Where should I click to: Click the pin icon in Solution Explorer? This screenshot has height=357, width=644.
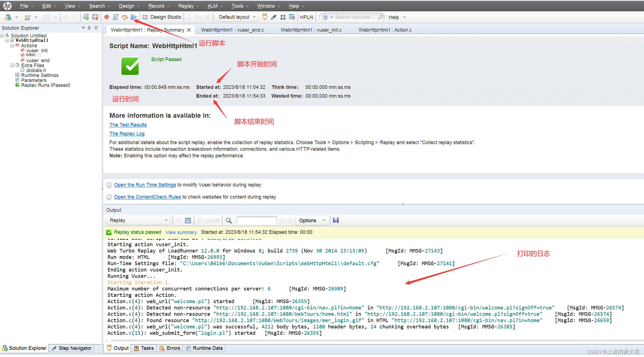coord(89,28)
